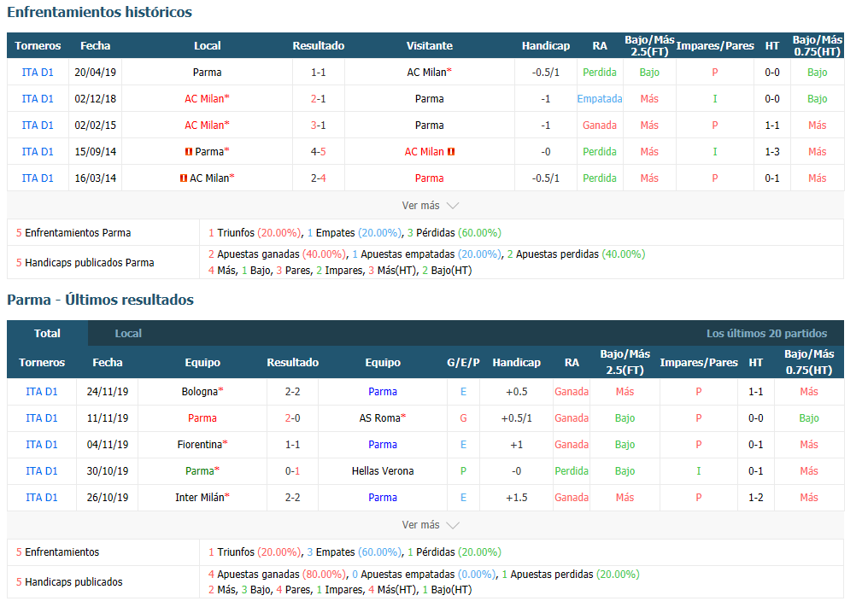Click the Impares/Pares header in Parma results table
The height and width of the screenshot is (607, 868).
[699, 363]
